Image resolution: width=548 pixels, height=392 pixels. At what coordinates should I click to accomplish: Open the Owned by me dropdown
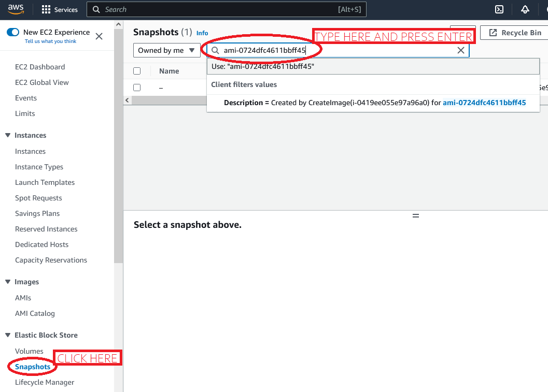tap(167, 50)
